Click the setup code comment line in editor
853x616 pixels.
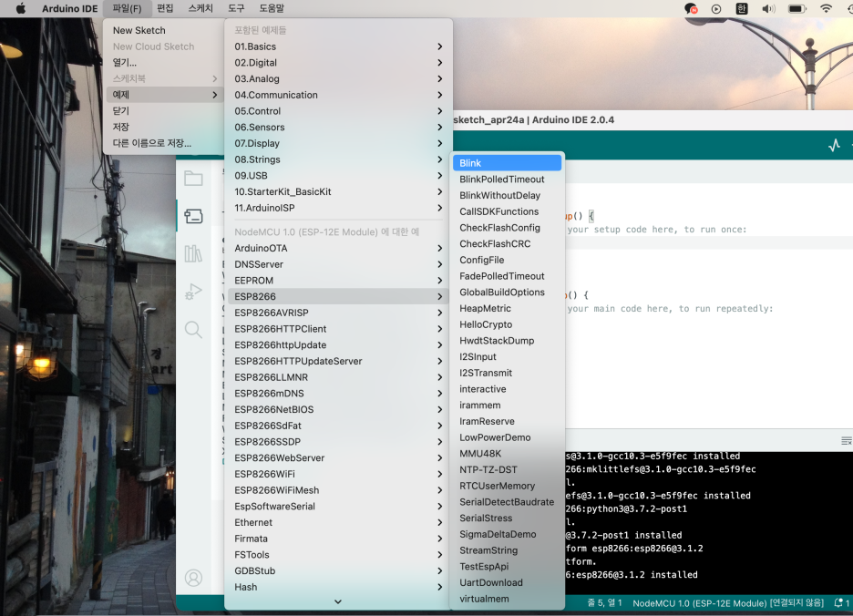tap(657, 230)
